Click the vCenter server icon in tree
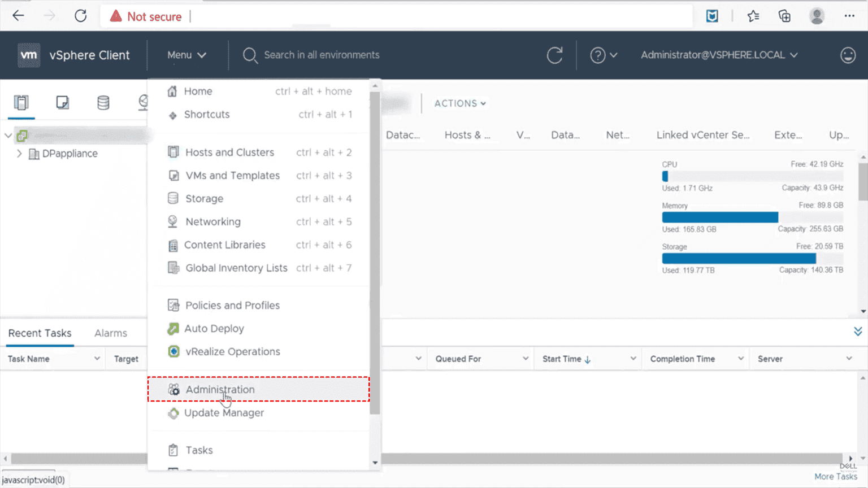 coord(22,136)
